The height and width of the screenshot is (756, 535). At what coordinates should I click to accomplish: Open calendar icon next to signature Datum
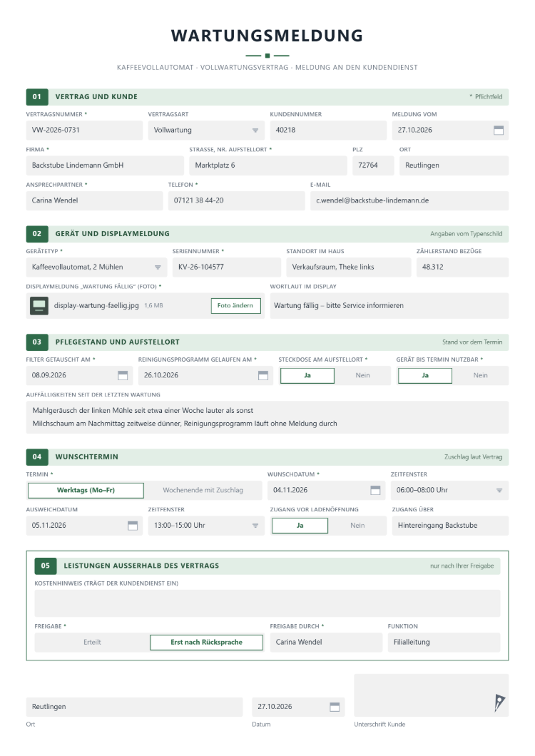[x=335, y=707]
